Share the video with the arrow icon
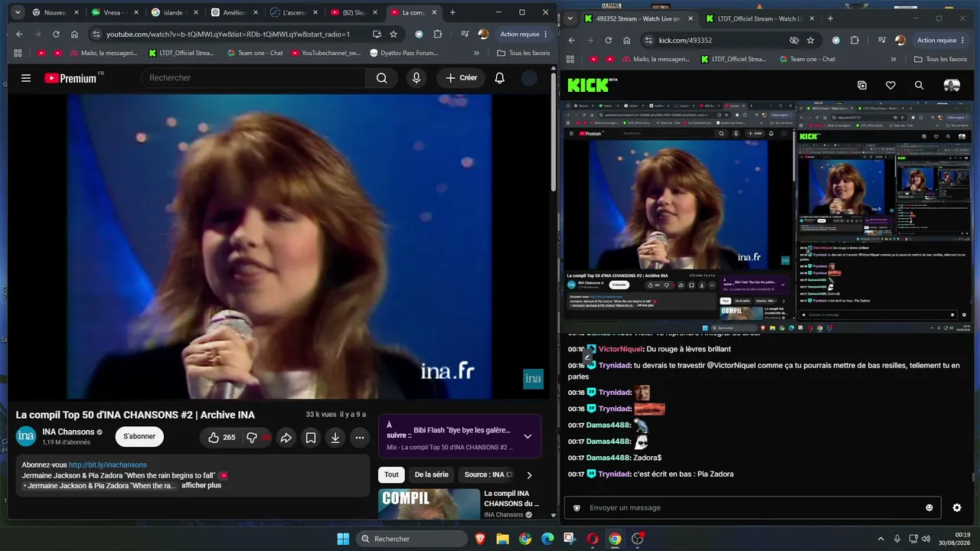The width and height of the screenshot is (980, 551). coord(286,438)
